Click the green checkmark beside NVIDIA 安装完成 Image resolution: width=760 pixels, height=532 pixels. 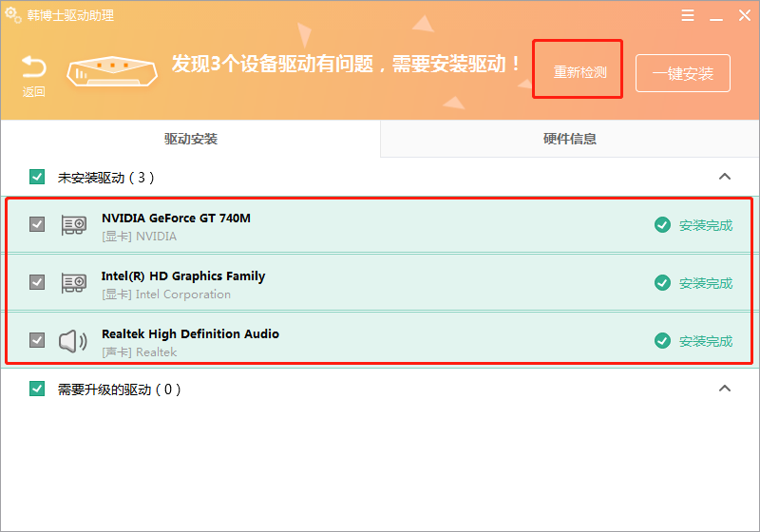click(x=662, y=225)
